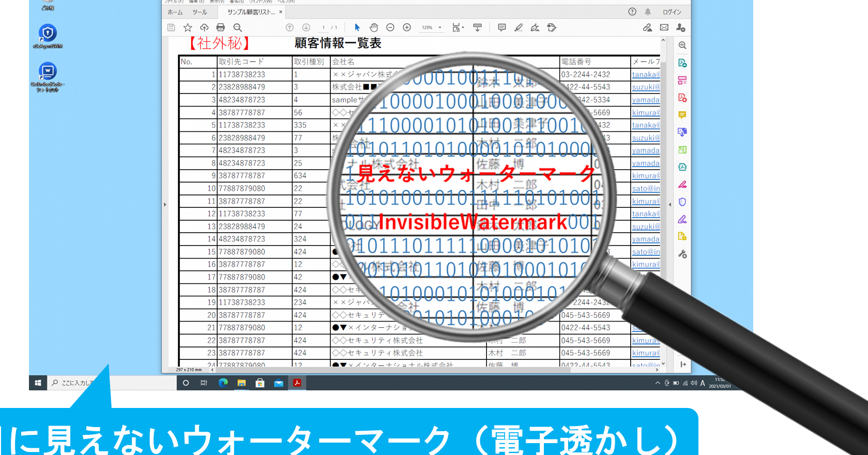This screenshot has height=455, width=868.
Task: Open the Windows Start menu
Action: [38, 383]
